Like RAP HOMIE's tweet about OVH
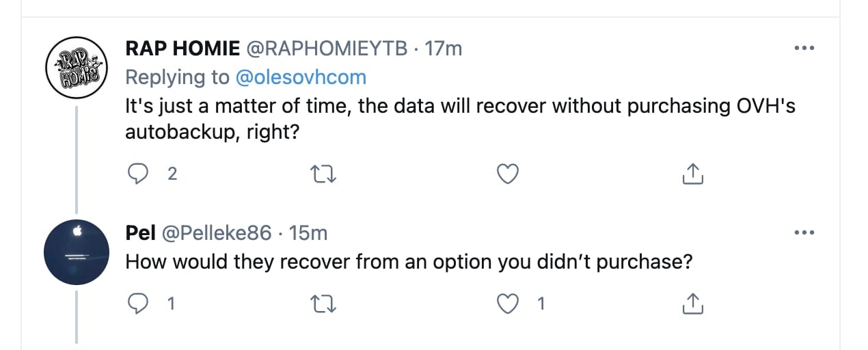 point(506,174)
